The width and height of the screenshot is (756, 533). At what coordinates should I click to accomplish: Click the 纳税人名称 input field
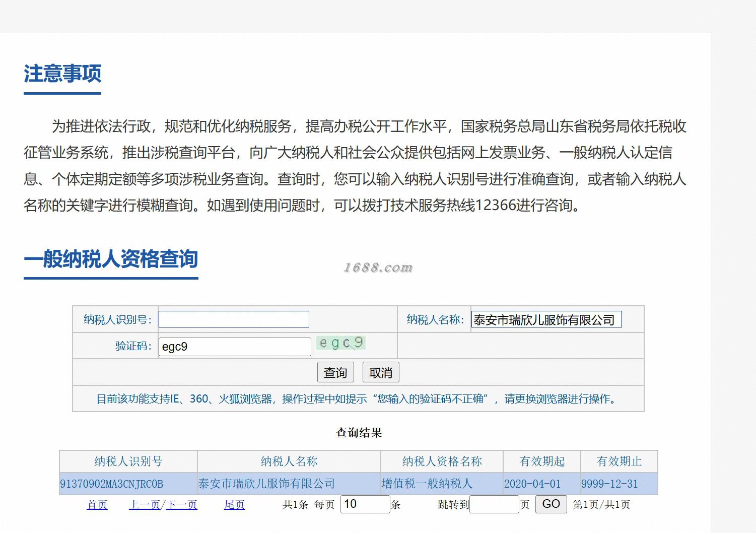(x=546, y=319)
